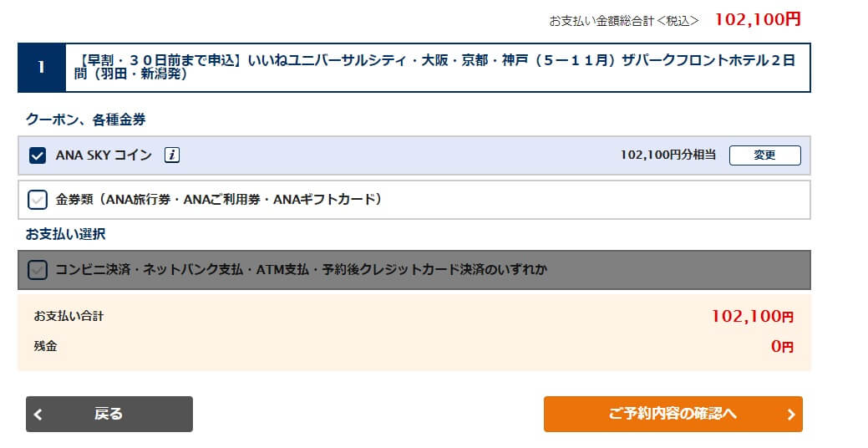Click the top お支払い金額総合計 amount
The image size is (868, 448).
click(758, 19)
